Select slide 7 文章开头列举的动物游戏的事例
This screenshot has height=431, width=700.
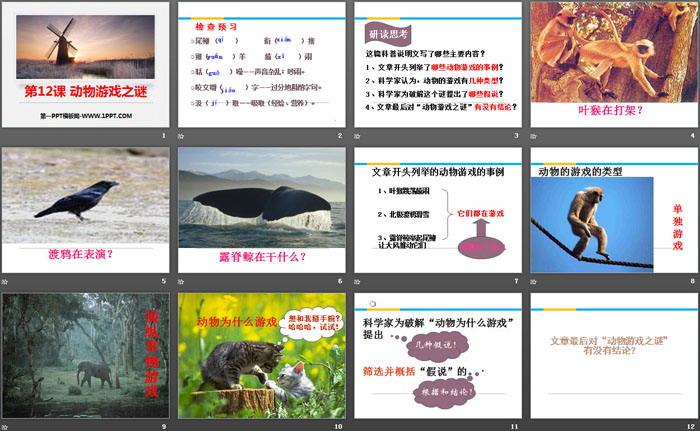(438, 210)
